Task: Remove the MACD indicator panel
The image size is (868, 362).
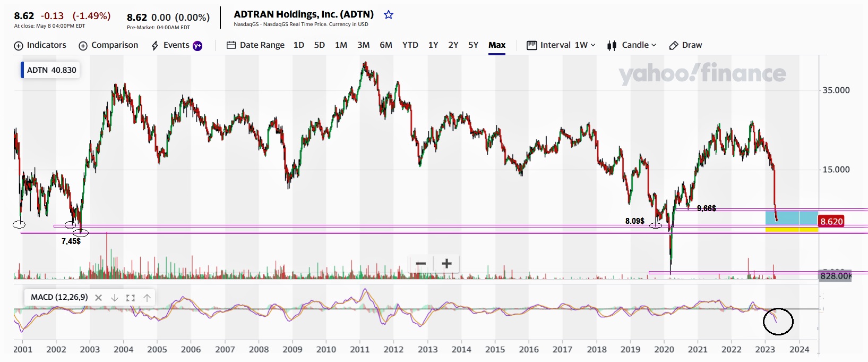Action: [98, 298]
